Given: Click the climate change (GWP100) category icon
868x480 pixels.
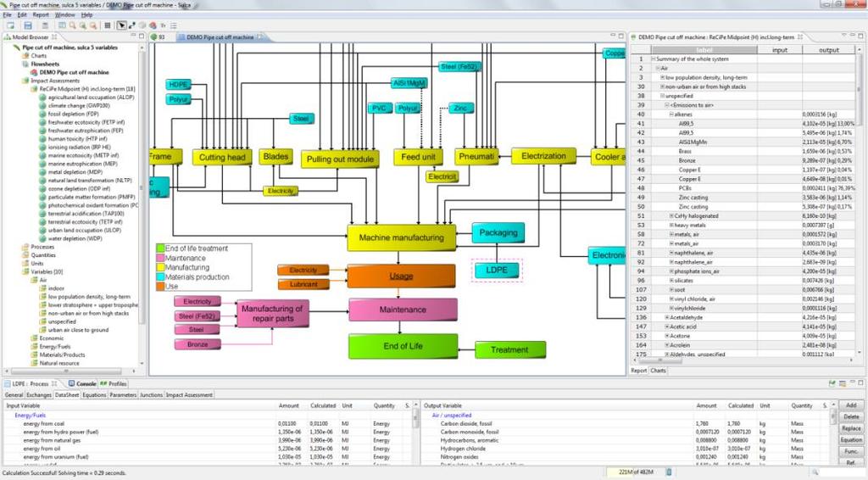Looking at the screenshot, I should [x=42, y=105].
